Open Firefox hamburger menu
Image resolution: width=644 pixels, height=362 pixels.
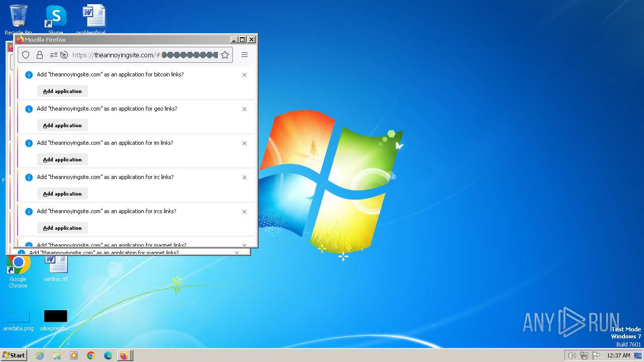(x=245, y=55)
